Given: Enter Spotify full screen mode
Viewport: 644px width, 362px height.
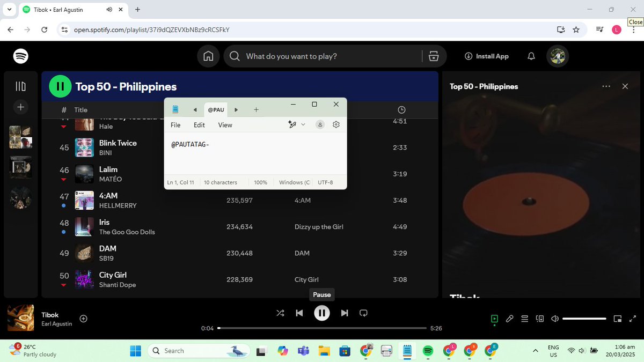Looking at the screenshot, I should coord(632,319).
